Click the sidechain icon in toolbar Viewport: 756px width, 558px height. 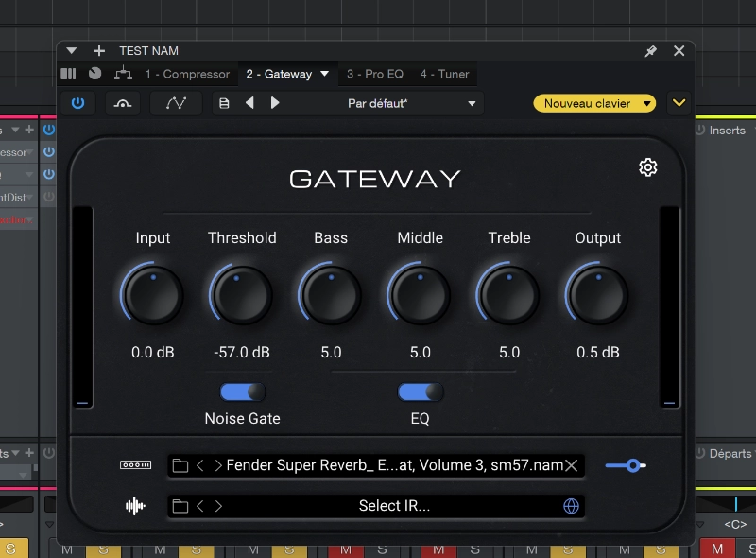[x=123, y=103]
